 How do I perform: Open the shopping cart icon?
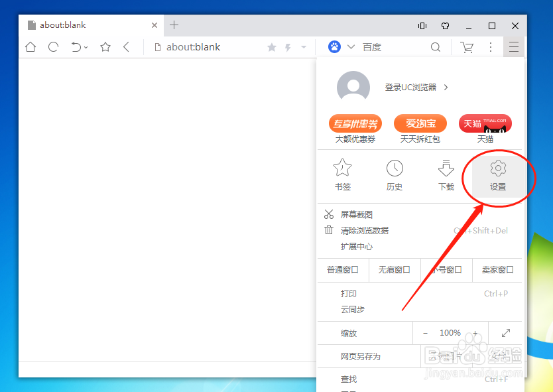pyautogui.click(x=467, y=47)
